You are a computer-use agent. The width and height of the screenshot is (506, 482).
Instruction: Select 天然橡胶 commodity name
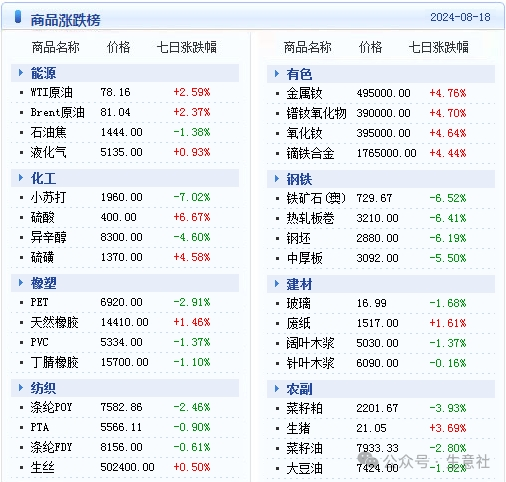(54, 322)
